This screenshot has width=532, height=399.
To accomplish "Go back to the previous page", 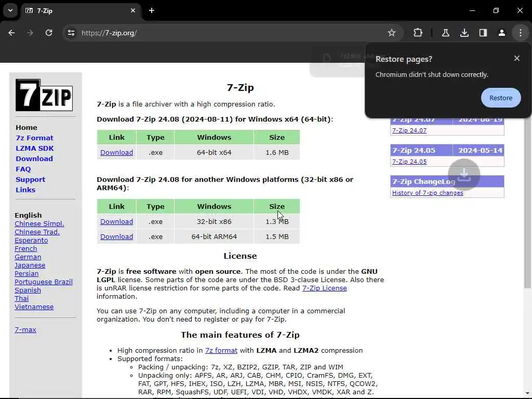I will (11, 33).
